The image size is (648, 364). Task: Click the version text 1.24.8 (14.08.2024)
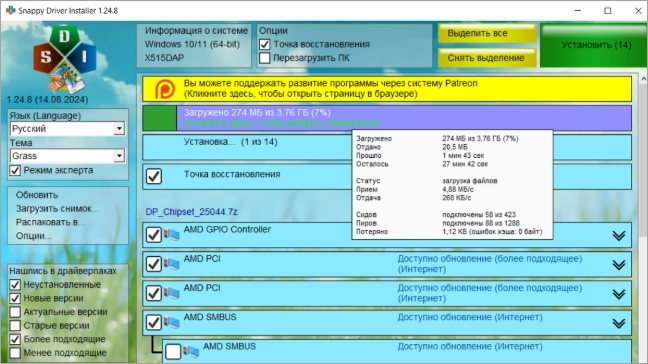coord(47,100)
